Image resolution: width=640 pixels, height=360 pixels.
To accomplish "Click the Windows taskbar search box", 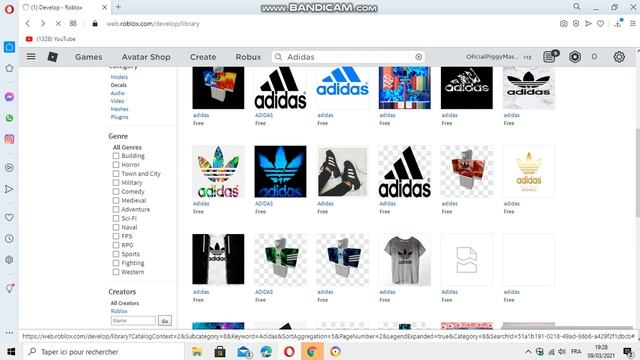I will 103,351.
